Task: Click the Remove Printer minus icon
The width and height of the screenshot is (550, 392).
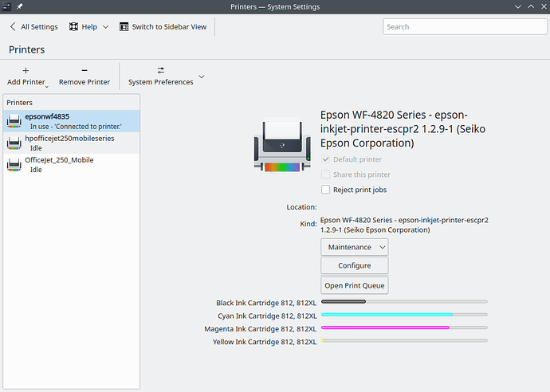Action: click(84, 70)
